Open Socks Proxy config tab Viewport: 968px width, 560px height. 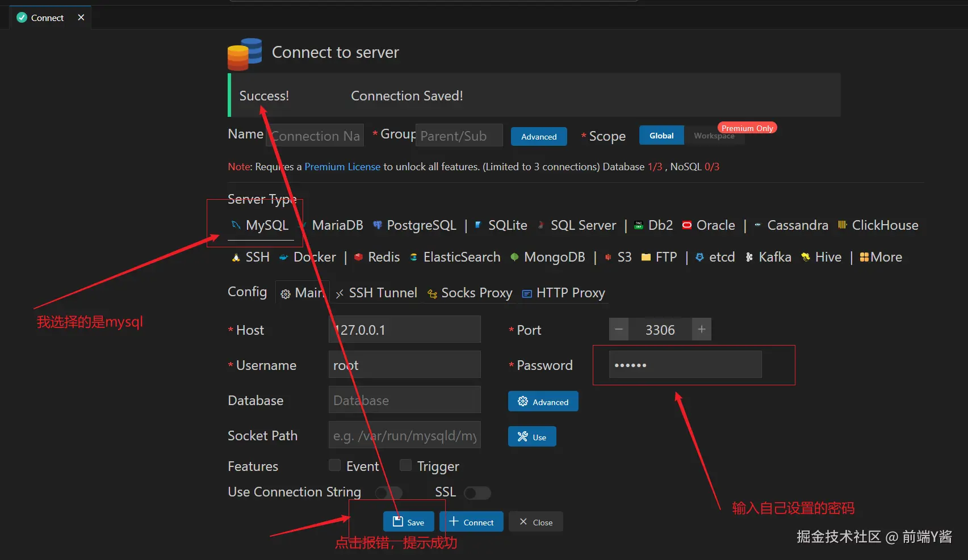coord(470,293)
